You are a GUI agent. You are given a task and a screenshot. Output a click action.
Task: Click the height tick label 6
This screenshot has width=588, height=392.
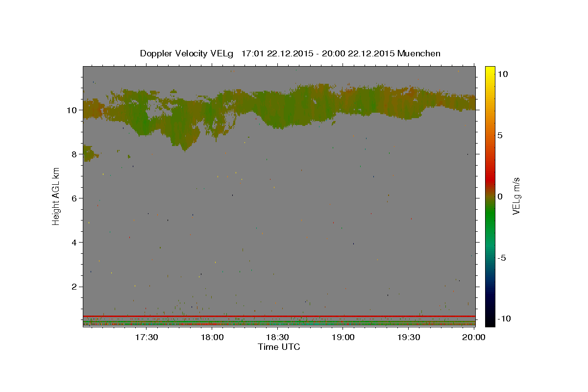(x=74, y=198)
